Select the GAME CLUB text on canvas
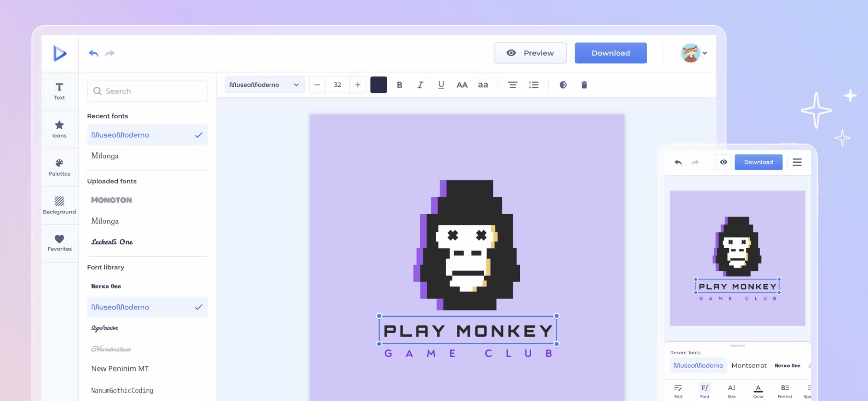Screen dimensions: 868x401 (468, 353)
